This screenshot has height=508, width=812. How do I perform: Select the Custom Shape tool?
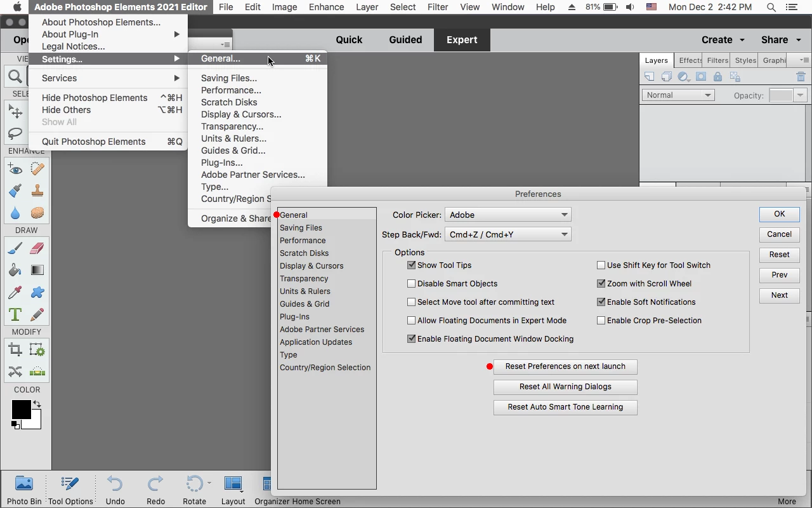[37, 292]
